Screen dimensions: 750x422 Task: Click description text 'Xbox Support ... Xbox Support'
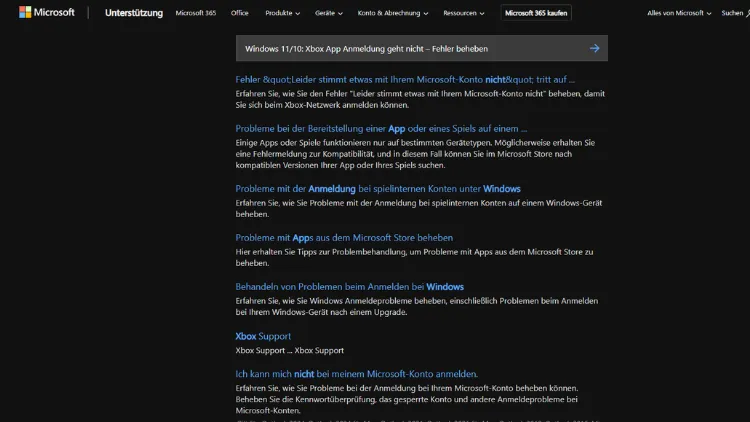289,350
